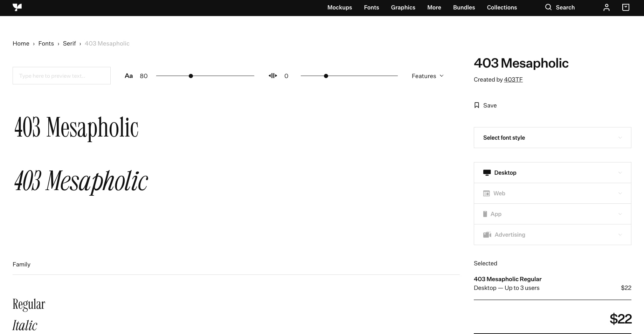Click the Save text label
Image resolution: width=644 pixels, height=334 pixels.
click(490, 105)
